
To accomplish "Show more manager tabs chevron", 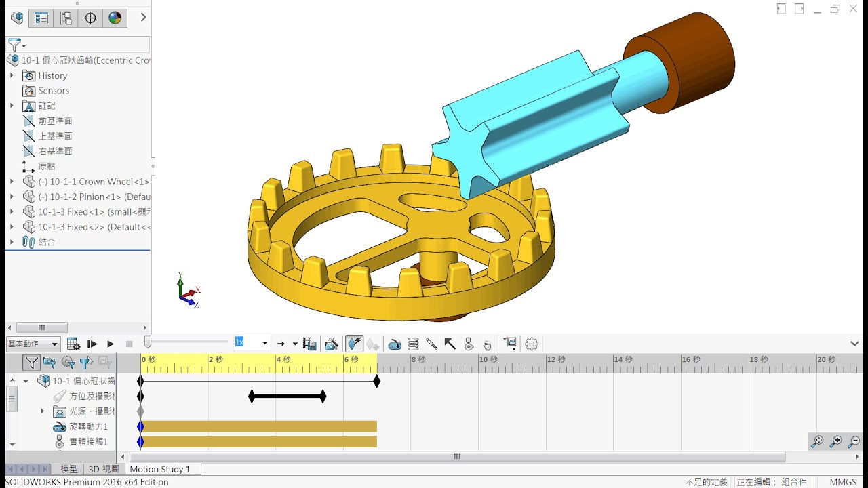I will (143, 18).
